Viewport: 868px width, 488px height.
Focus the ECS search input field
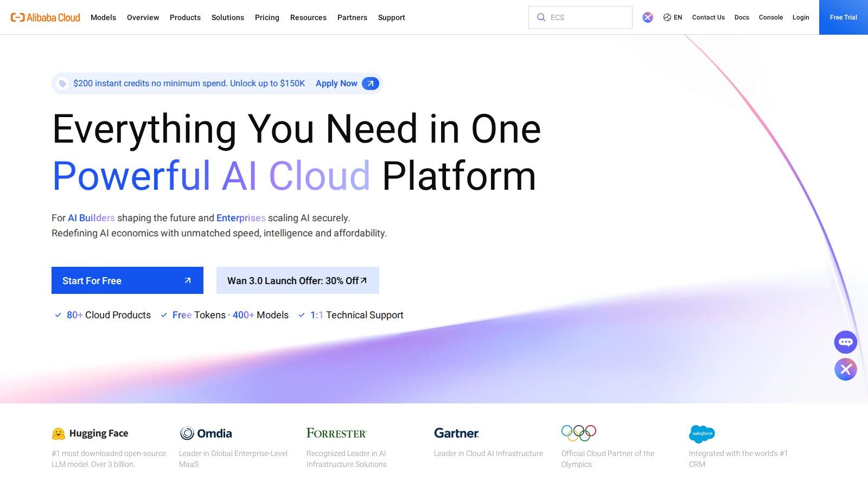(x=580, y=17)
